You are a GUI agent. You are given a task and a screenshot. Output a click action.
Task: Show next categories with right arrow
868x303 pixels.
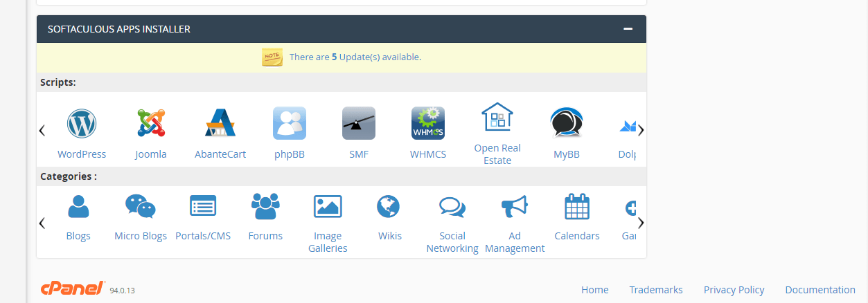coord(641,223)
